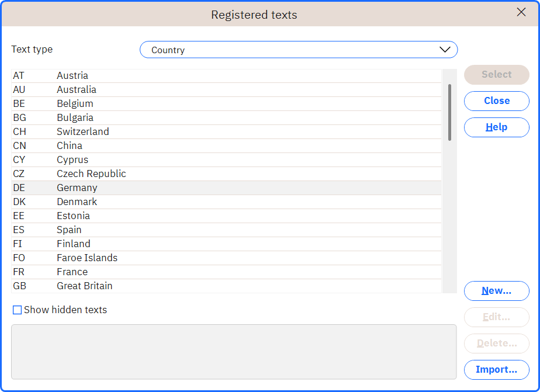Viewport: 540px width, 392px height.
Task: Pick the Great Britain entry
Action: (227, 286)
